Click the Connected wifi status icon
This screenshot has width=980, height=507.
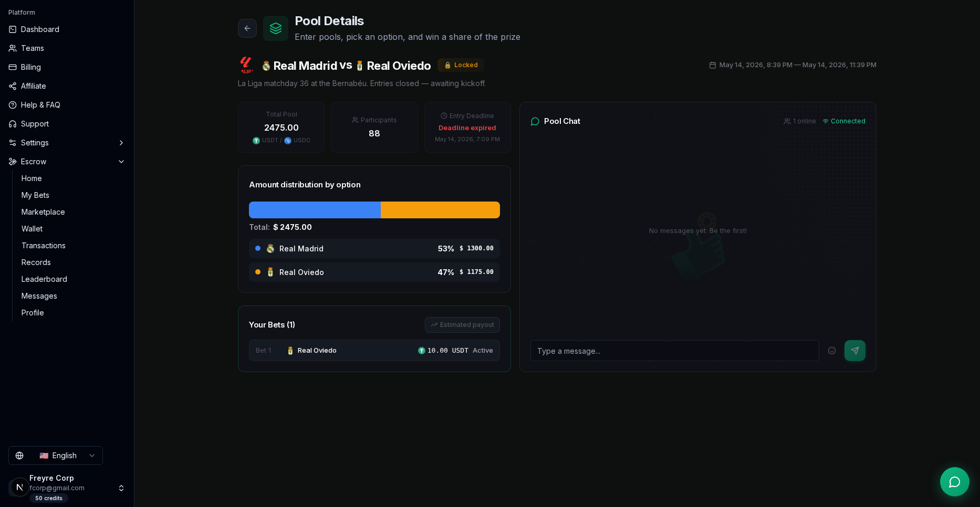coord(826,121)
